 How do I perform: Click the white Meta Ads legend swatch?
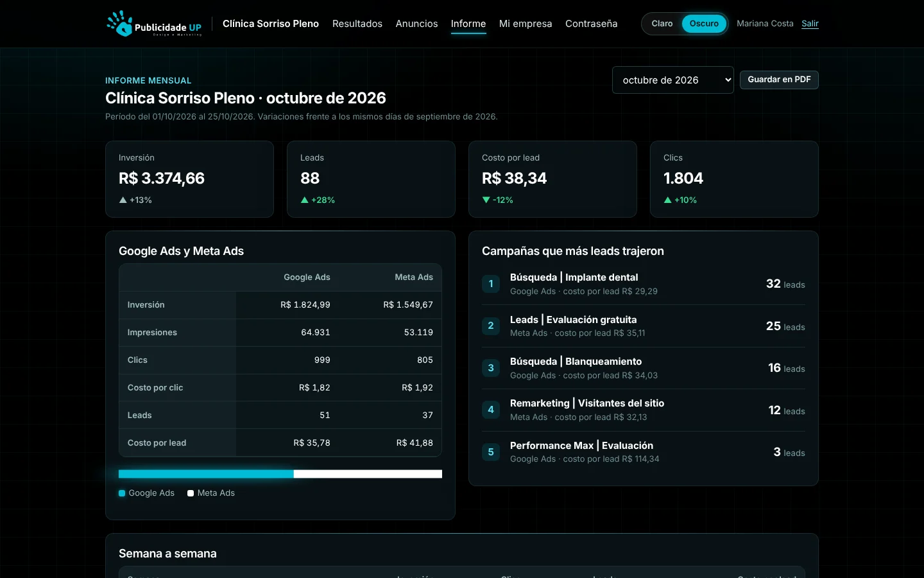191,493
